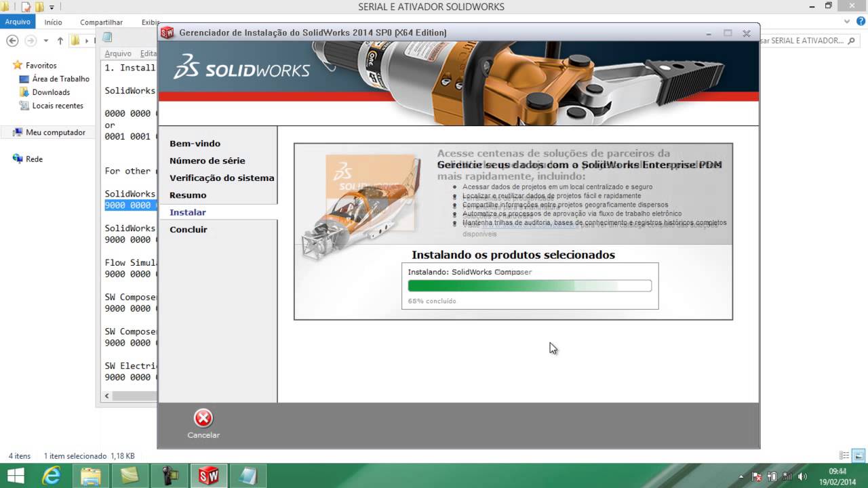
Task: Open the address bar folder icon
Action: (x=75, y=41)
